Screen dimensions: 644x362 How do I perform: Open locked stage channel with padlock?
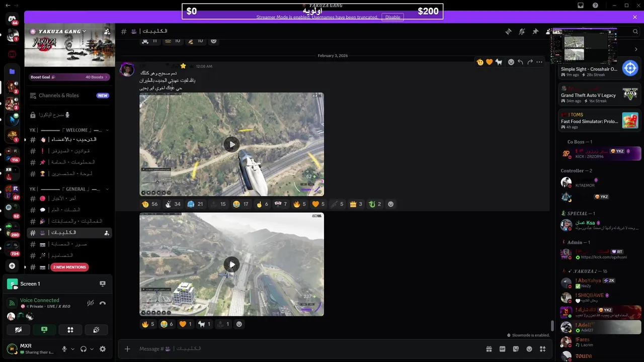pyautogui.click(x=69, y=115)
